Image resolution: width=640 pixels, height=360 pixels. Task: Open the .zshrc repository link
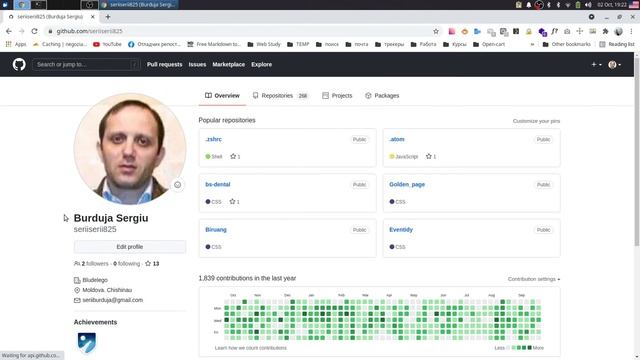point(213,139)
